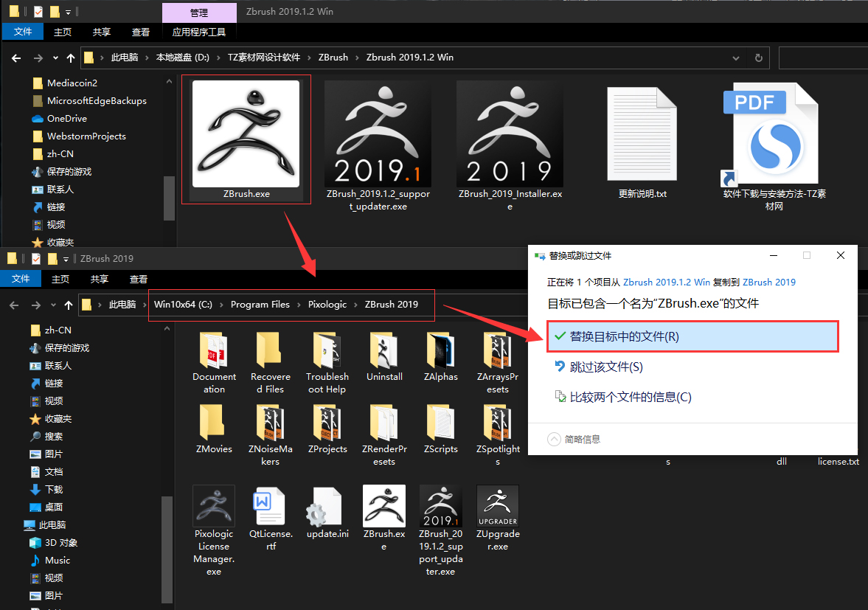Screen dimensions: 868x610
Task: Collapse details with 简略信息 toggle
Action: coord(574,439)
